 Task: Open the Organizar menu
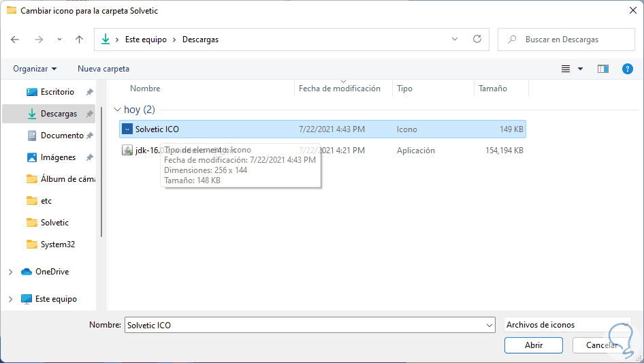(x=35, y=69)
